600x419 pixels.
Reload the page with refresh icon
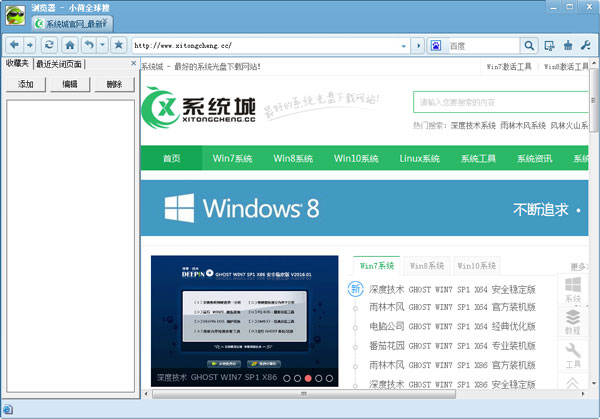pos(49,45)
